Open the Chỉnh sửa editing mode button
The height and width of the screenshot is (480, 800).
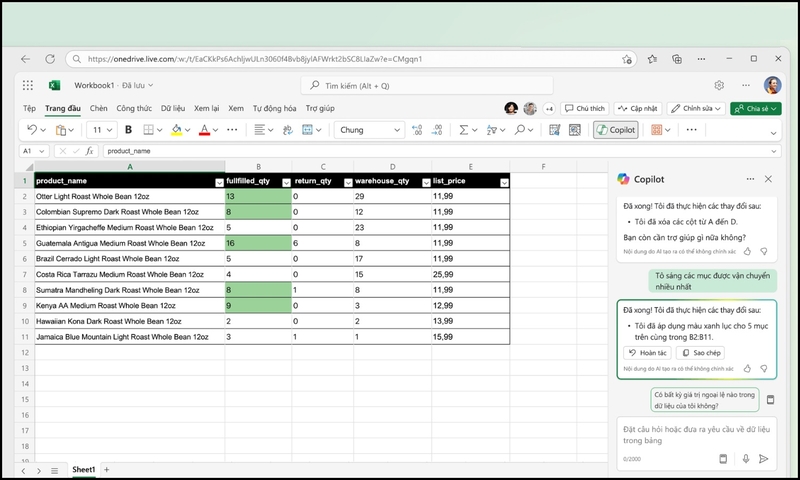click(696, 109)
